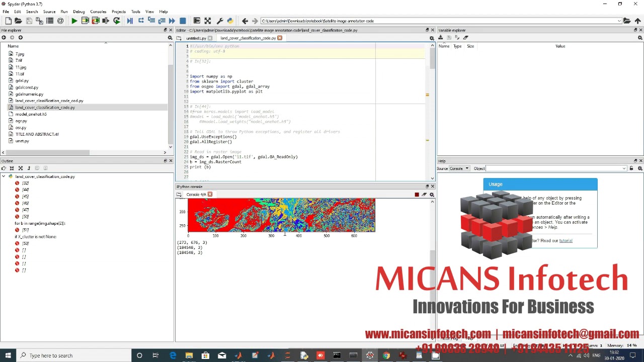Viewport: 644px width, 362px height.
Task: Select TITLE AND ABSTRACT.rtf file
Action: coord(37,134)
